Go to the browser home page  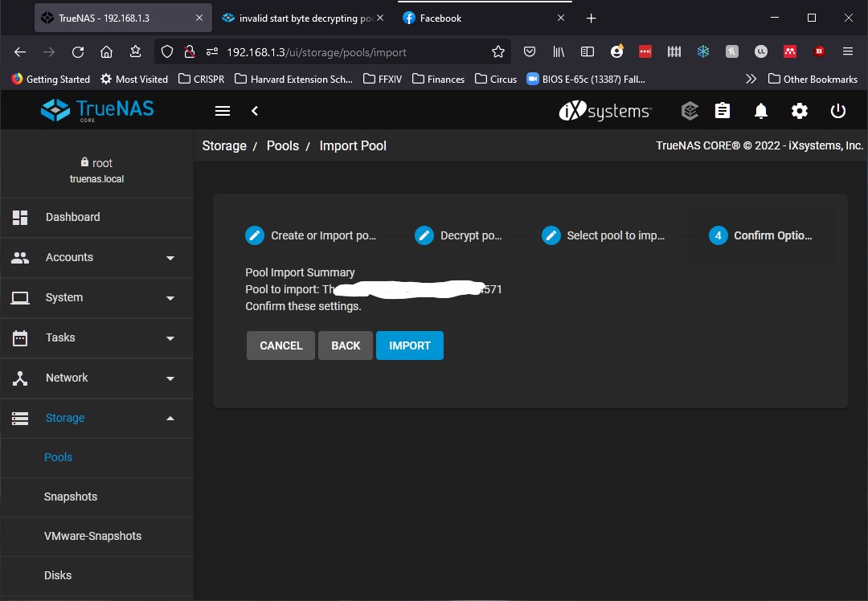pos(106,52)
